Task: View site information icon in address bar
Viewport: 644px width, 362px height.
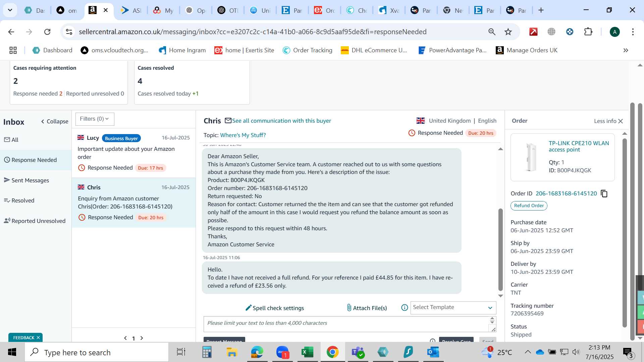Action: (x=69, y=32)
